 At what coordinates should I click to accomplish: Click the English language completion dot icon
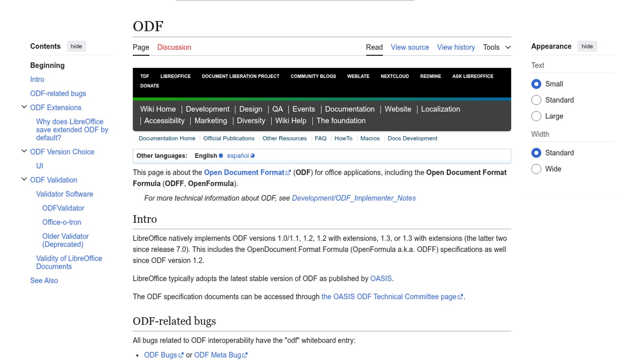tap(221, 156)
